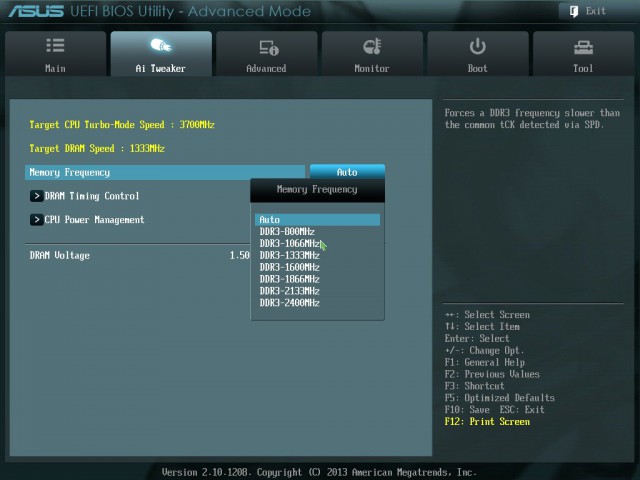The image size is (640, 480).
Task: Click the DRAM Voltage label
Action: (60, 256)
